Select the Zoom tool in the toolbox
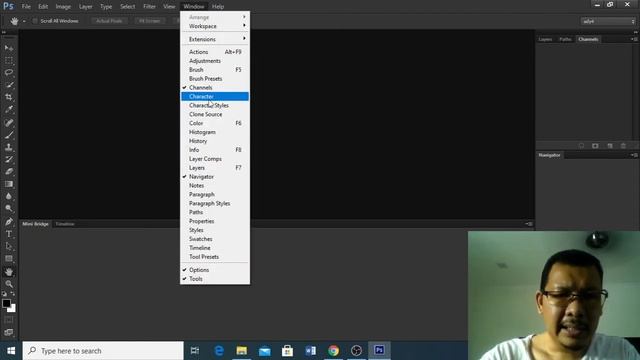Viewport: 640px width, 360px height. [x=9, y=284]
